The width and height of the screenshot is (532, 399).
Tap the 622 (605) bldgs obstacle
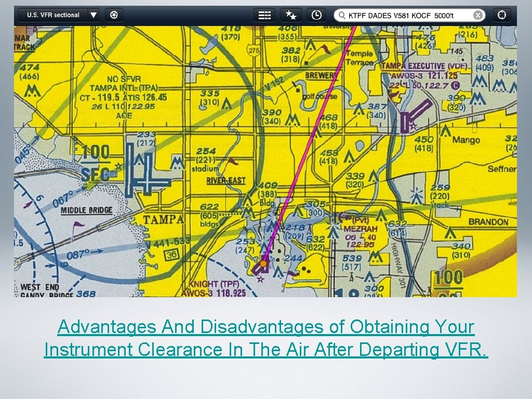coord(210,216)
